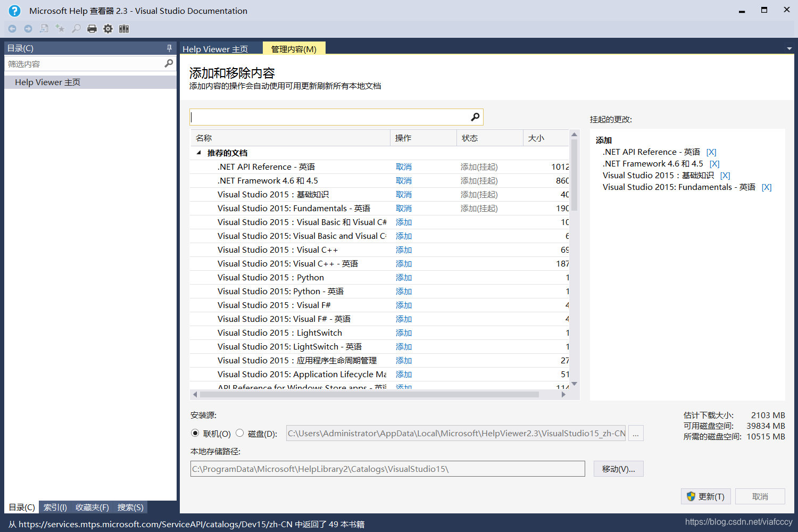Screen dimensions: 798x532
Task: Click the printer icon in toolbar
Action: (92, 29)
